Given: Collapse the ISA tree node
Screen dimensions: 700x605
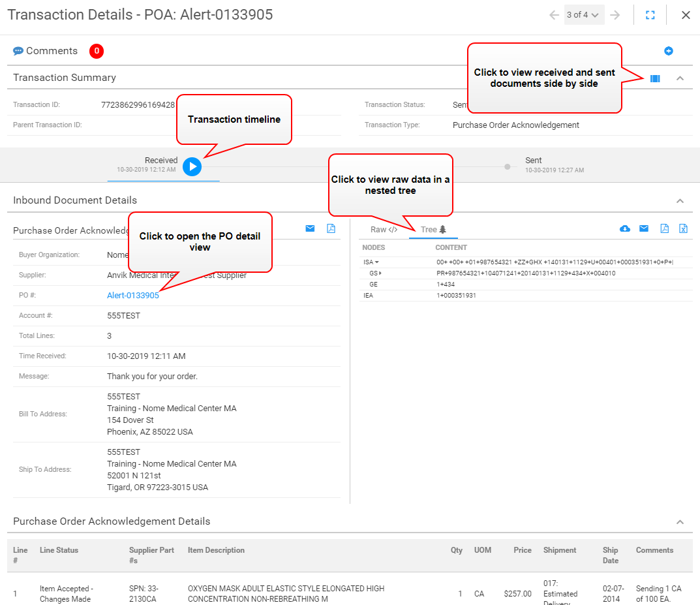Looking at the screenshot, I should (x=376, y=262).
